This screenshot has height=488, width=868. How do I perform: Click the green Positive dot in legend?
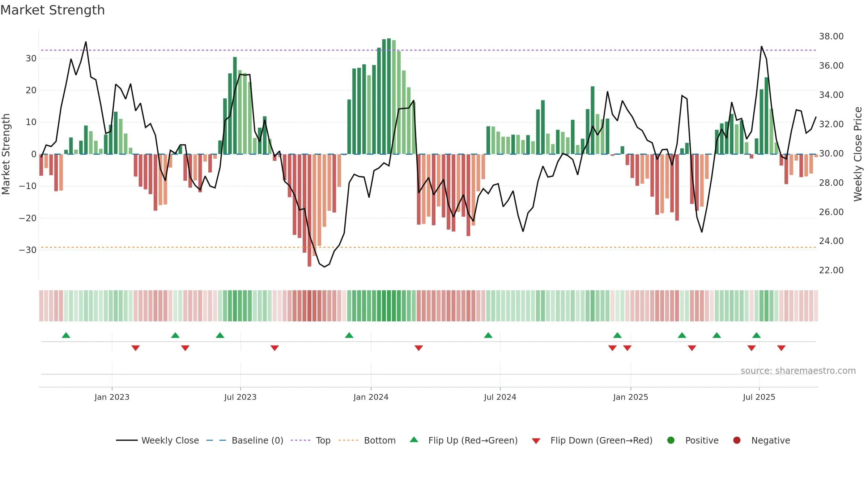point(671,440)
